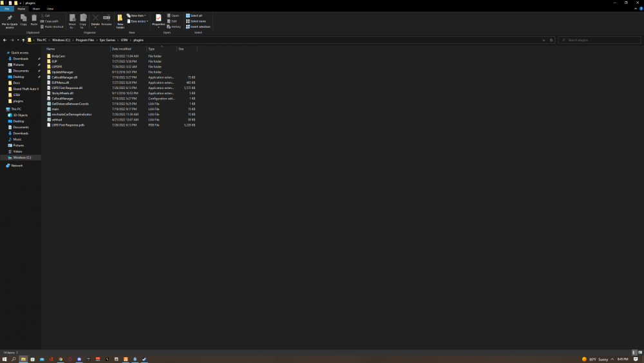This screenshot has height=363, width=644.
Task: Open the recent locations dropdown arrow
Action: click(18, 40)
